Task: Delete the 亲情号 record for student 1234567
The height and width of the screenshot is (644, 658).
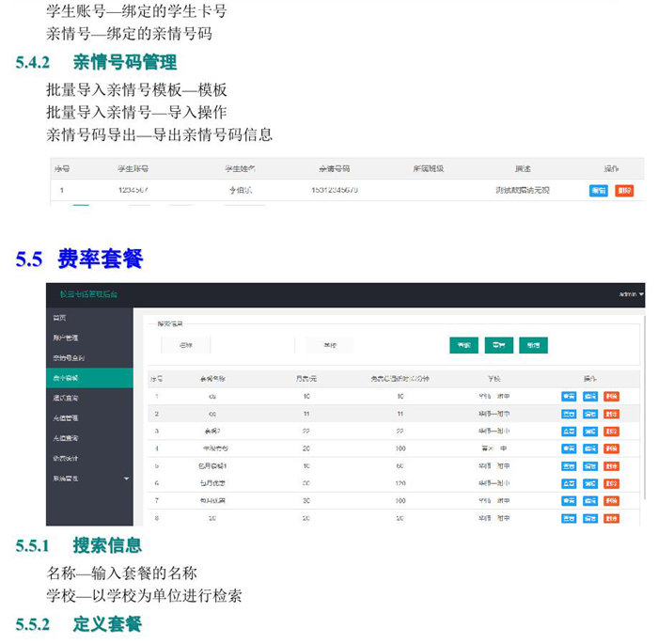Action: pos(624,190)
